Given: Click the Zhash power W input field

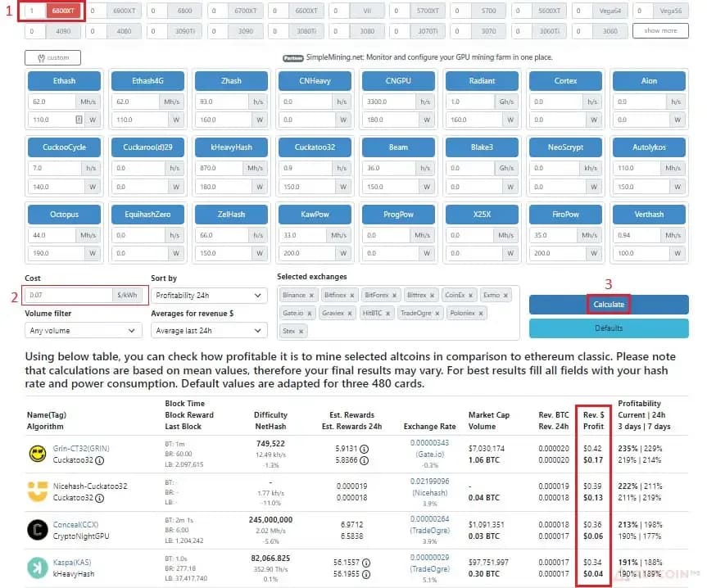Looking at the screenshot, I should (223, 120).
